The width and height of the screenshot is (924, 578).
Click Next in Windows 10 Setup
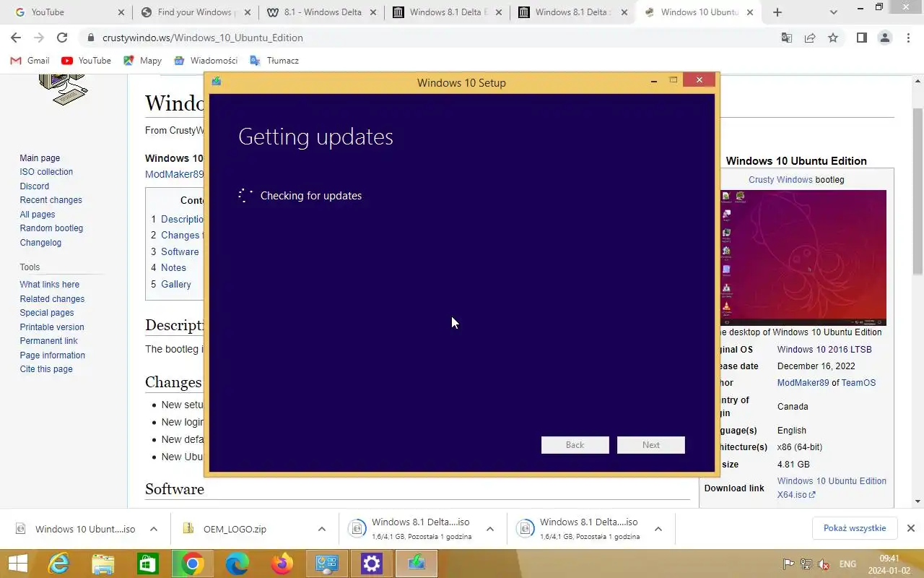(x=651, y=445)
